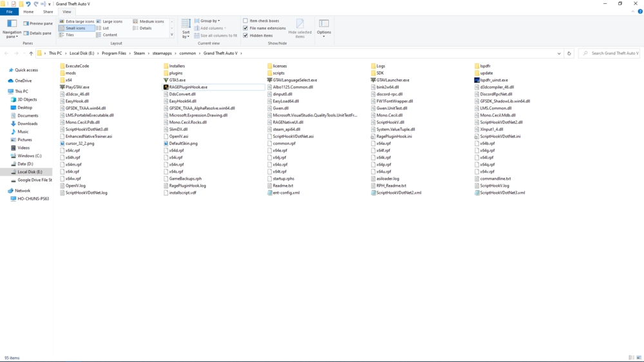Switch layout to List view
The image size is (644, 362).
pyautogui.click(x=102, y=28)
